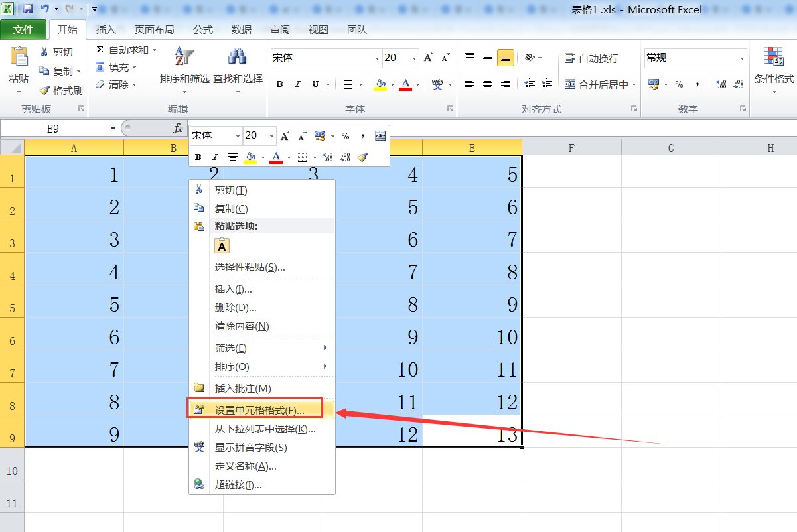This screenshot has height=532, width=797.
Task: Click the red Font Color swatch
Action: (x=405, y=84)
